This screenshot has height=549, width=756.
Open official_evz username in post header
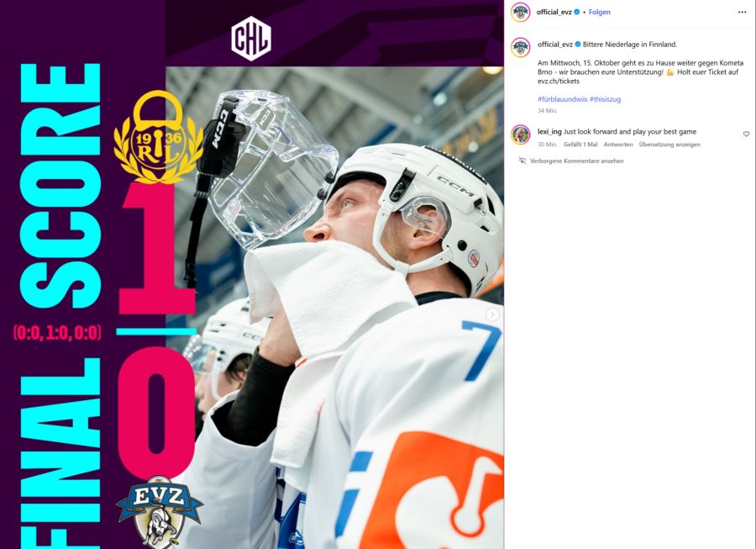click(x=554, y=12)
